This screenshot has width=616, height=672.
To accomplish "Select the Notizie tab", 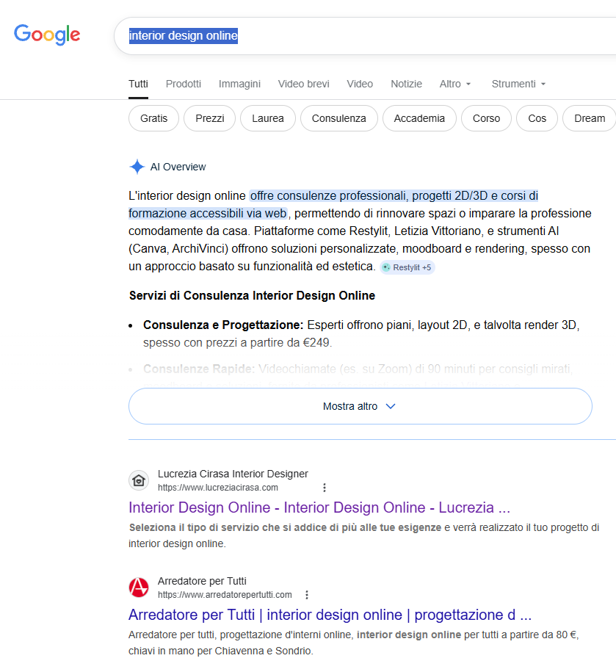I will pos(406,84).
